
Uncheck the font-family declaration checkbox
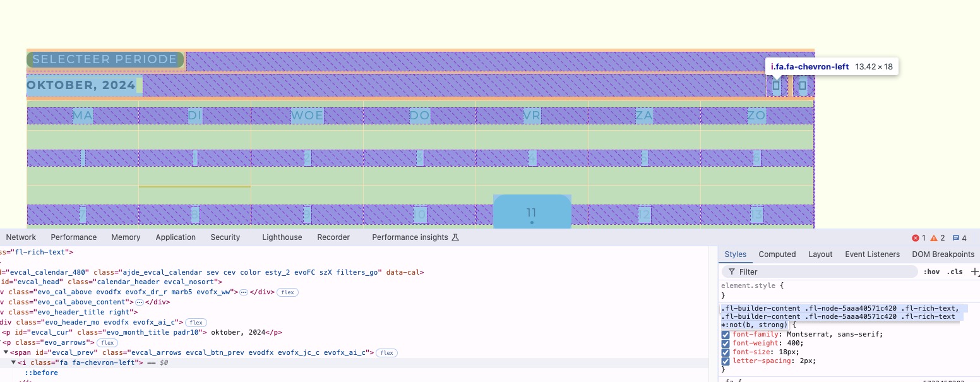click(x=726, y=335)
